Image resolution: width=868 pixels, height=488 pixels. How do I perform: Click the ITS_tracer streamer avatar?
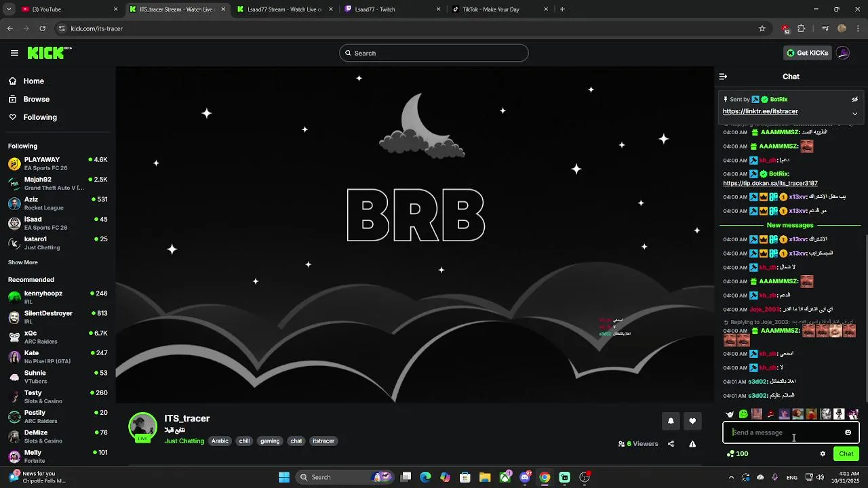click(x=142, y=426)
